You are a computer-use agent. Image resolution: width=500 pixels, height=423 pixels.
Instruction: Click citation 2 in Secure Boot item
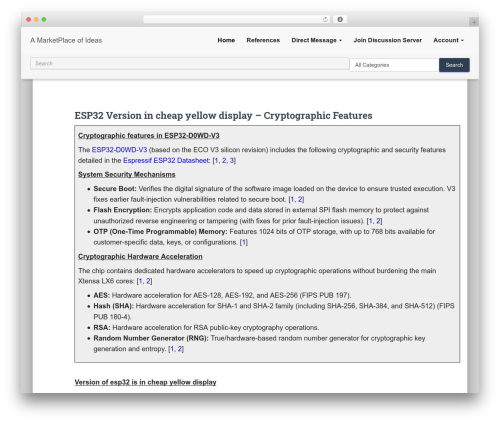300,199
